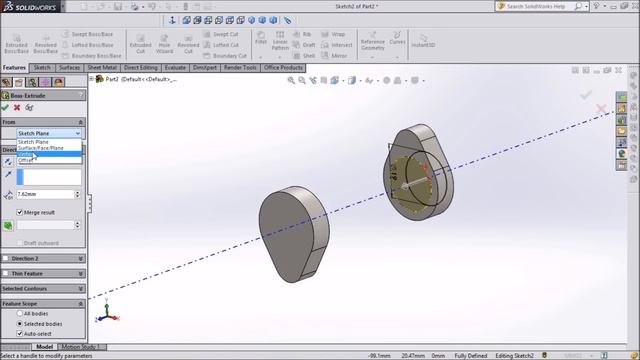
Task: Click in the 7.62mm depth field
Action: (45, 194)
